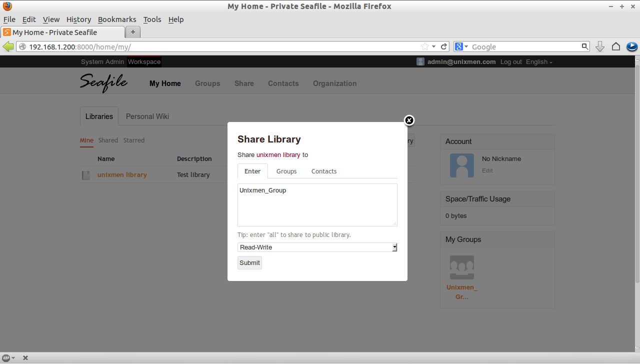Click the share recipients text area

point(317,205)
